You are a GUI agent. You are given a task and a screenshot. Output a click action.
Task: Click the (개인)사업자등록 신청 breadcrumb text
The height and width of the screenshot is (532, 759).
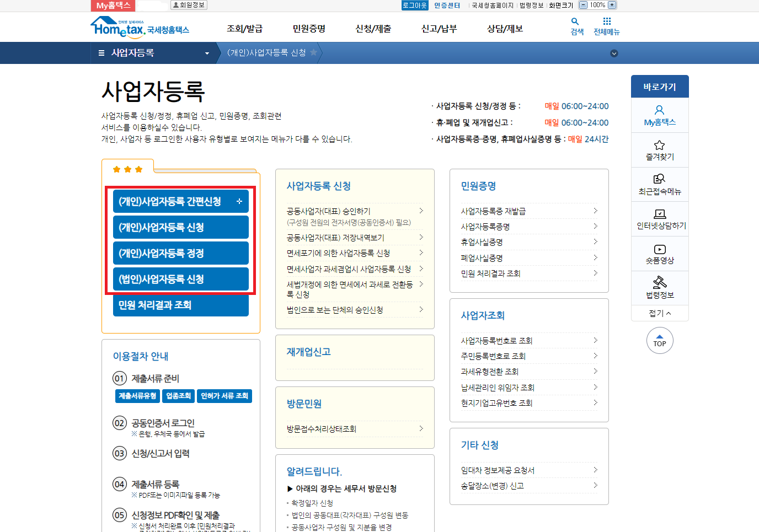point(266,52)
